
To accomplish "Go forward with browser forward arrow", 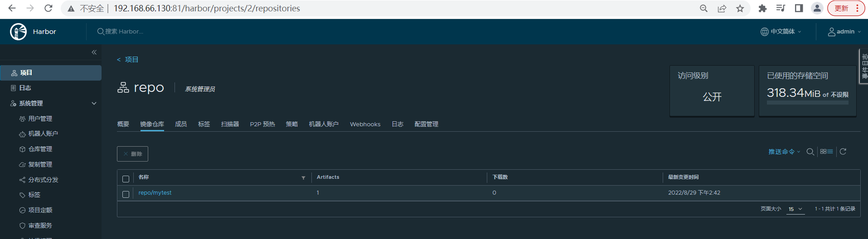I will [30, 8].
